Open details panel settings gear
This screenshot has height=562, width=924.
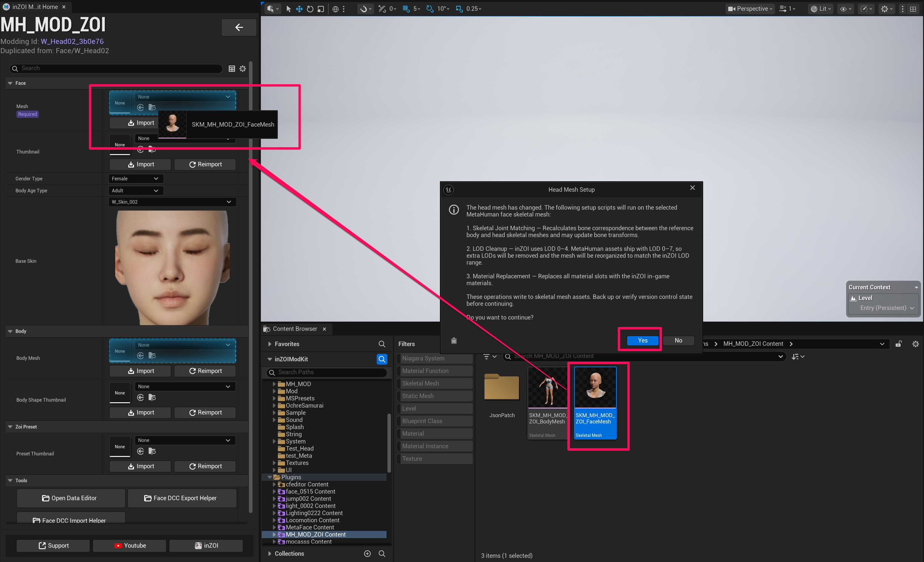(243, 68)
